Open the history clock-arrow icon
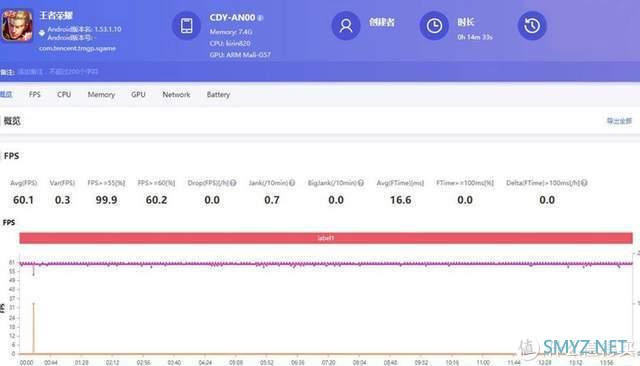Screen dimensions: 640x366 coord(532,26)
